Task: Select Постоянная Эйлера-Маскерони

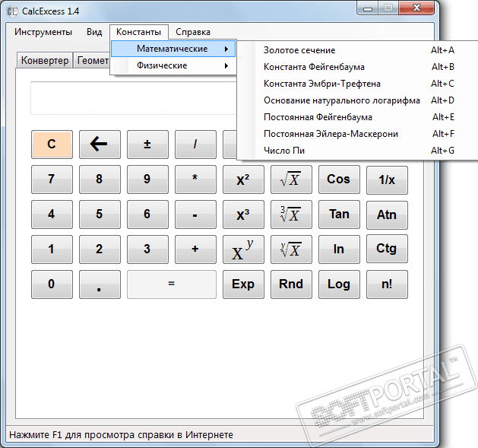Action: (359, 134)
